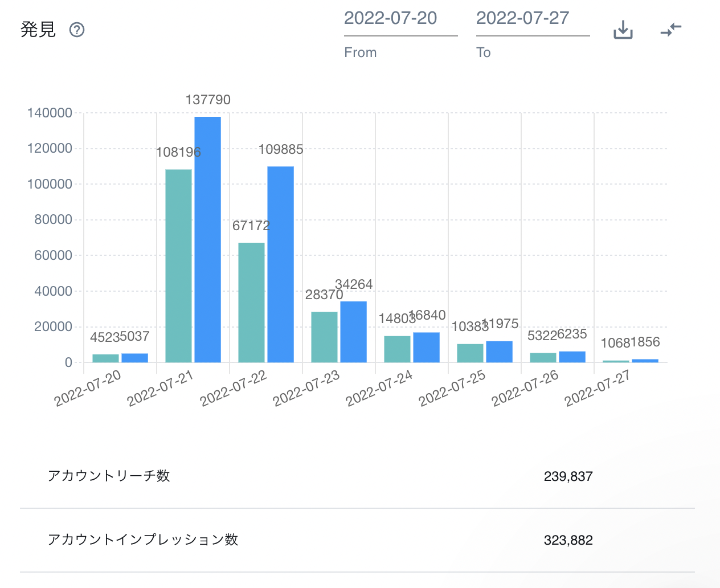Image resolution: width=720 pixels, height=588 pixels.
Task: Click the blue 16840 bar on 2022-07-24
Action: point(427,347)
